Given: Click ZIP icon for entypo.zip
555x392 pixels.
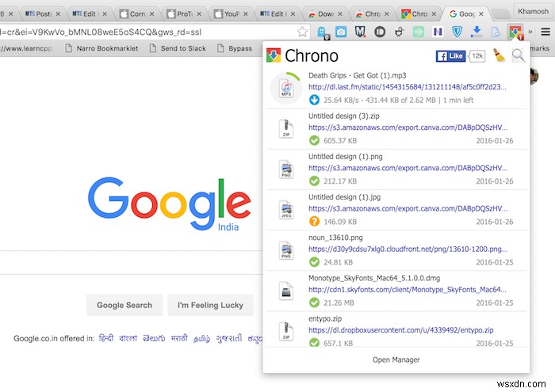Looking at the screenshot, I should [286, 331].
